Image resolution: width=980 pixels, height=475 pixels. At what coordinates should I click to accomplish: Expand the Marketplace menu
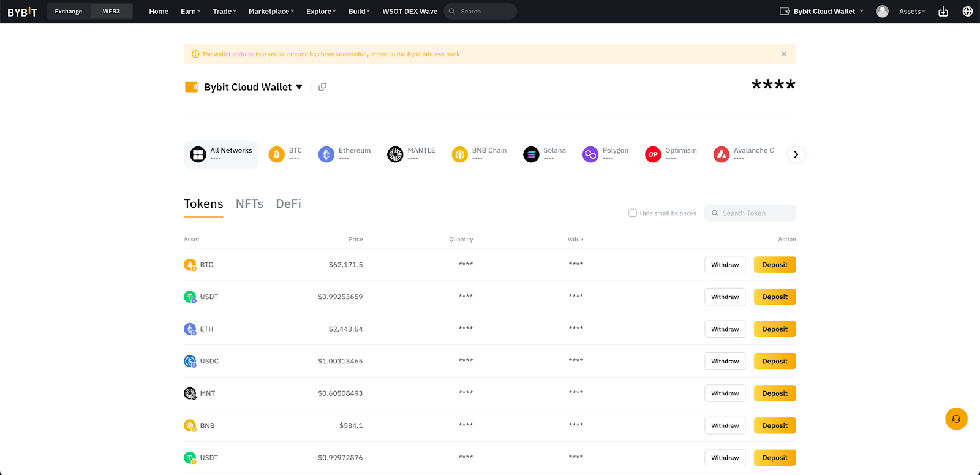click(x=271, y=12)
